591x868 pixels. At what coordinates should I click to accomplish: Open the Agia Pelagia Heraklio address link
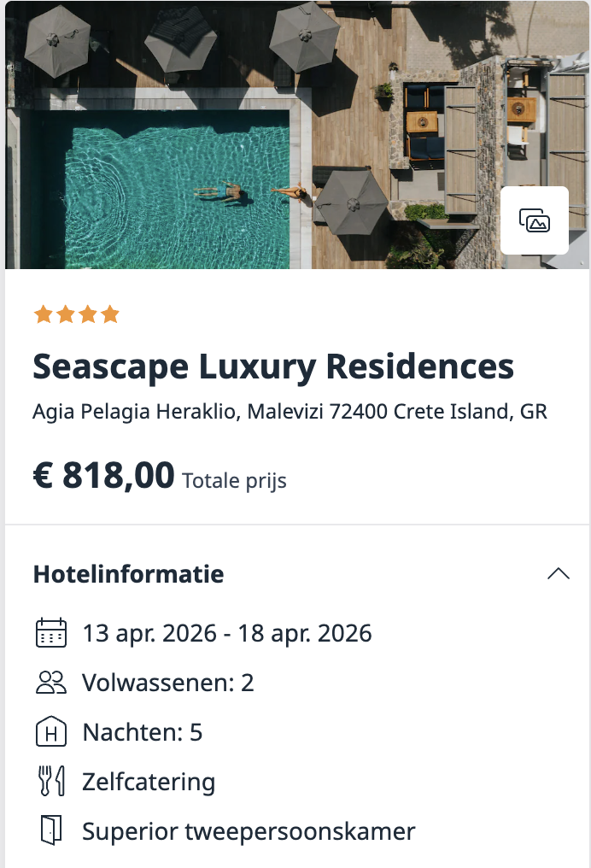tap(292, 411)
